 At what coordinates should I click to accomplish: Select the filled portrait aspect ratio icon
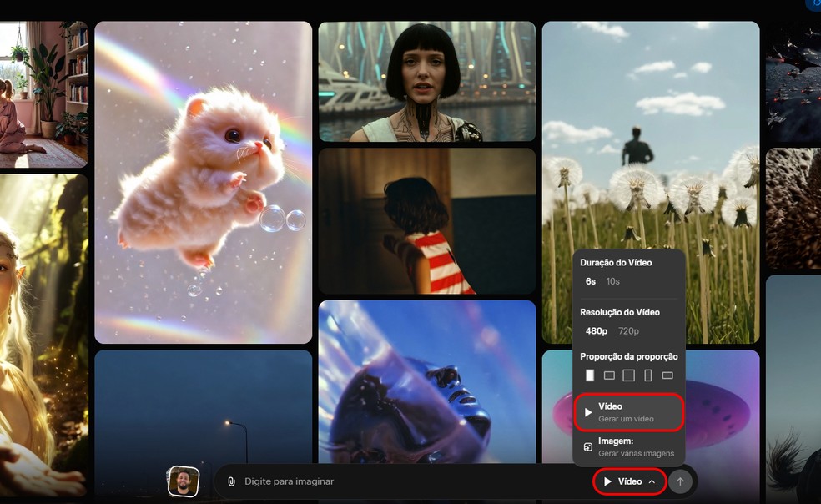(x=590, y=375)
